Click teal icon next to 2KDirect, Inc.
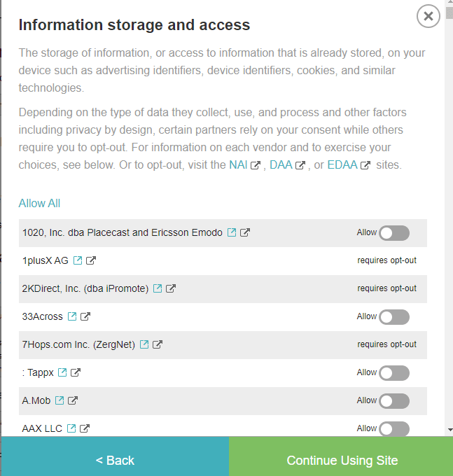This screenshot has height=476, width=453. click(158, 288)
